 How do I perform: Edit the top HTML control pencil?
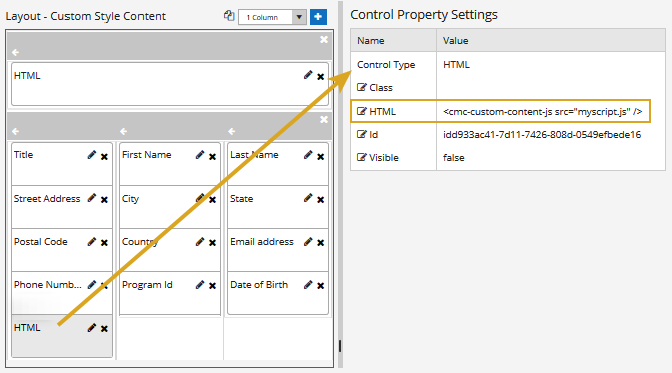coord(308,75)
